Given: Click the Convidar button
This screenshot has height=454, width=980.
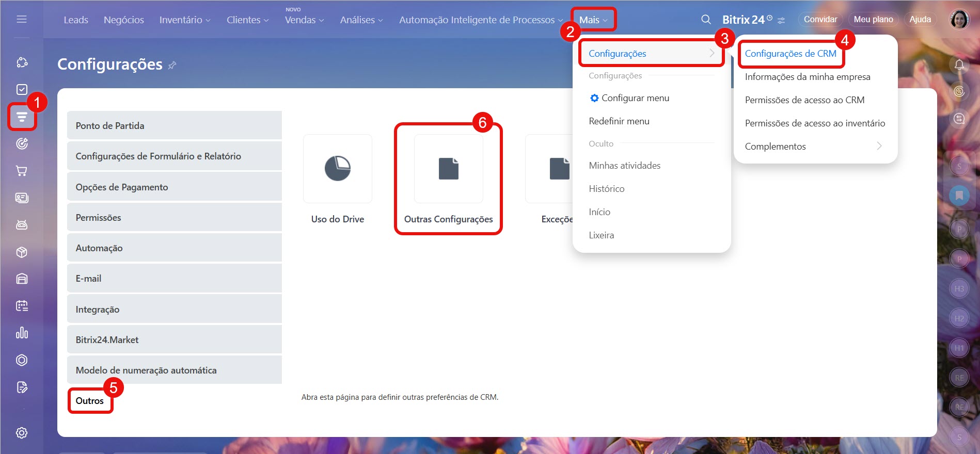Looking at the screenshot, I should (x=820, y=19).
